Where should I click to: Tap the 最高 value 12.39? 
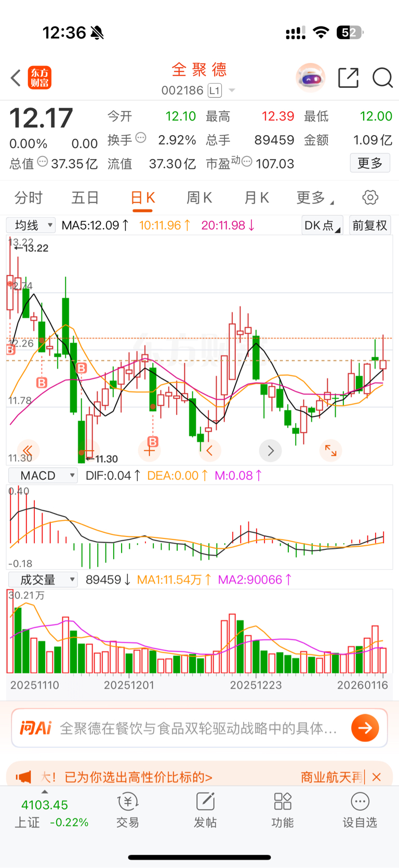[x=278, y=116]
